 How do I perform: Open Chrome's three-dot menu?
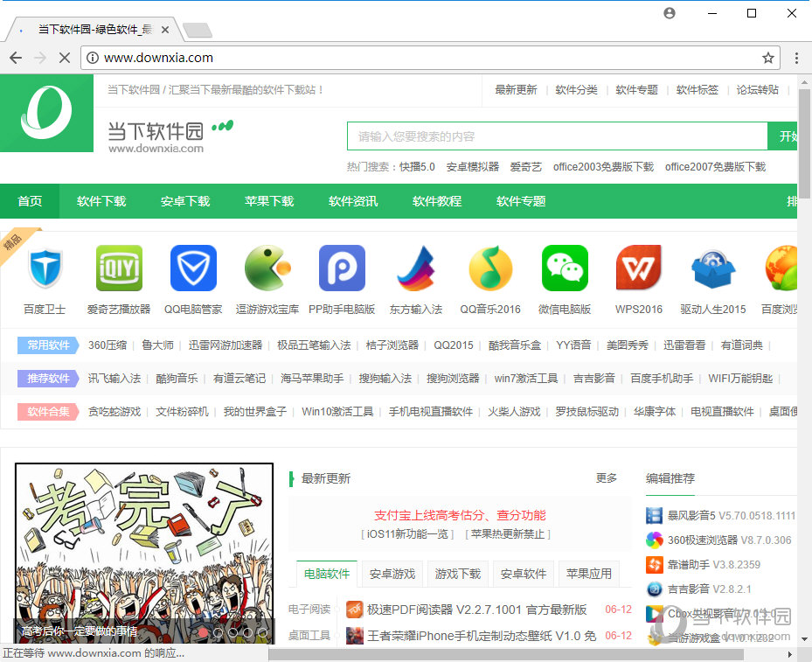pos(796,58)
